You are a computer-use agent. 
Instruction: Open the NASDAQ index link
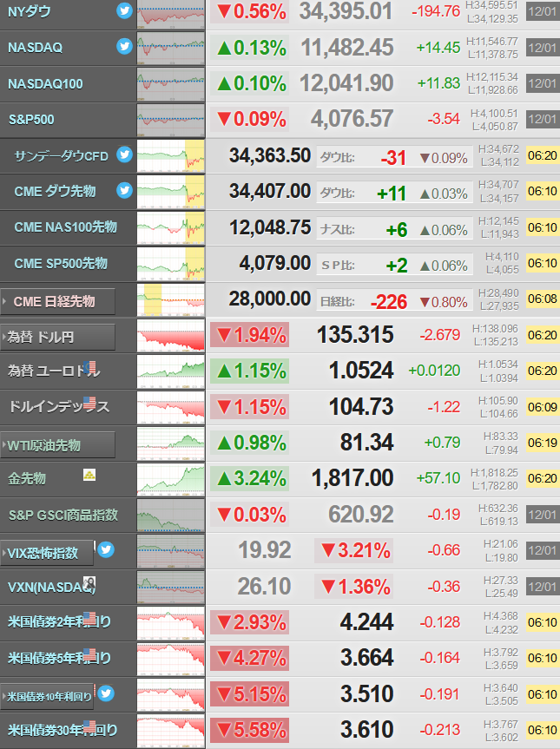(35, 48)
